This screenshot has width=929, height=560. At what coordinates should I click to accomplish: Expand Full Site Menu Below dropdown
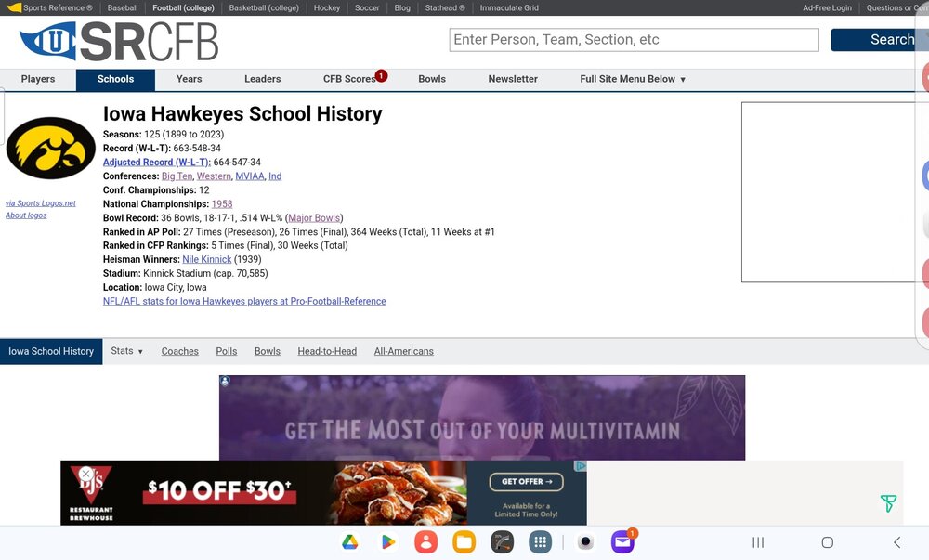(x=633, y=79)
